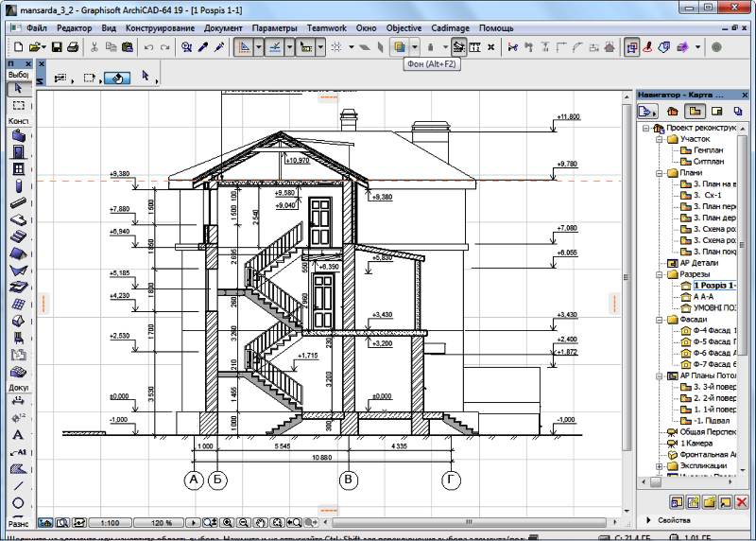Click the 1:100 scale button
Screen dimensions: 756x541
[110, 523]
